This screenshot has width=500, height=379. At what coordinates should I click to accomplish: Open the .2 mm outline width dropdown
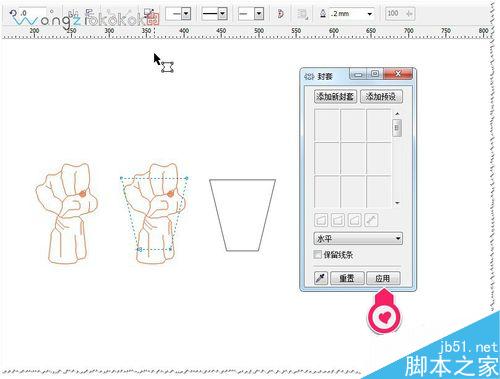pos(369,14)
